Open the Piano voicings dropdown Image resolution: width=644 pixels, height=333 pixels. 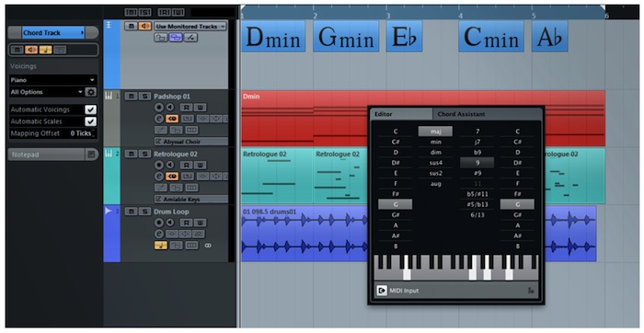point(53,80)
